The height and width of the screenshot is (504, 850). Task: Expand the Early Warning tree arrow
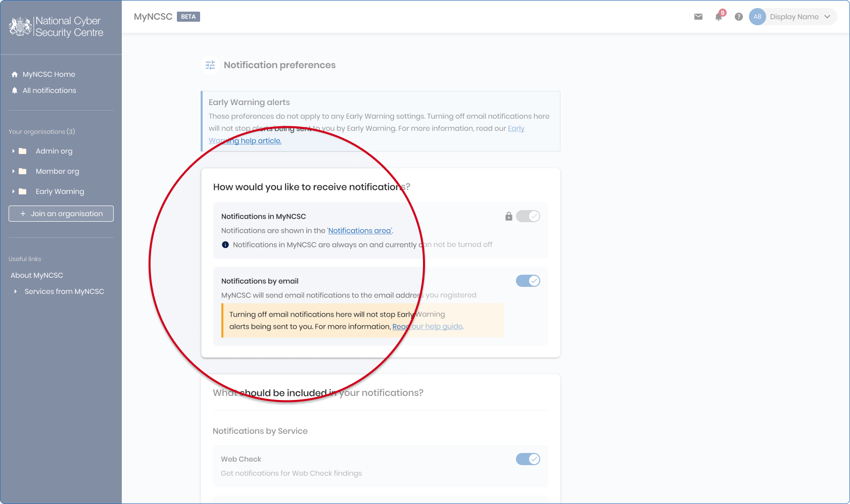pos(13,191)
